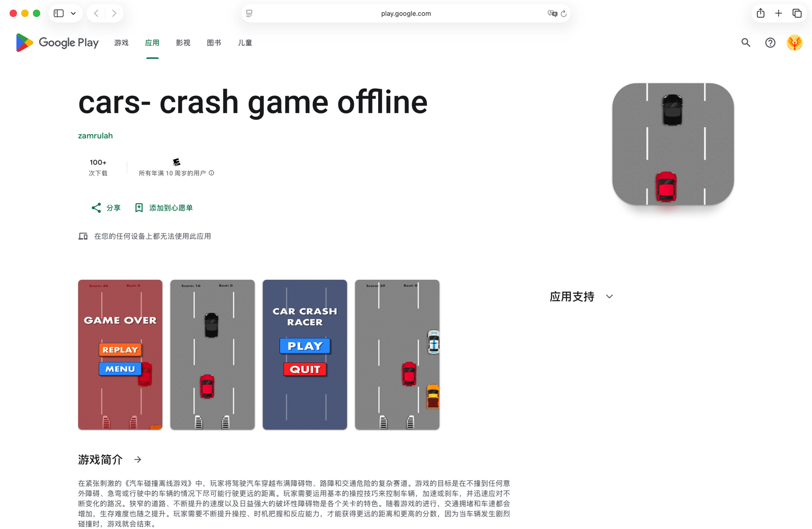Open the account profile avatar
The image size is (812, 529).
pos(794,43)
